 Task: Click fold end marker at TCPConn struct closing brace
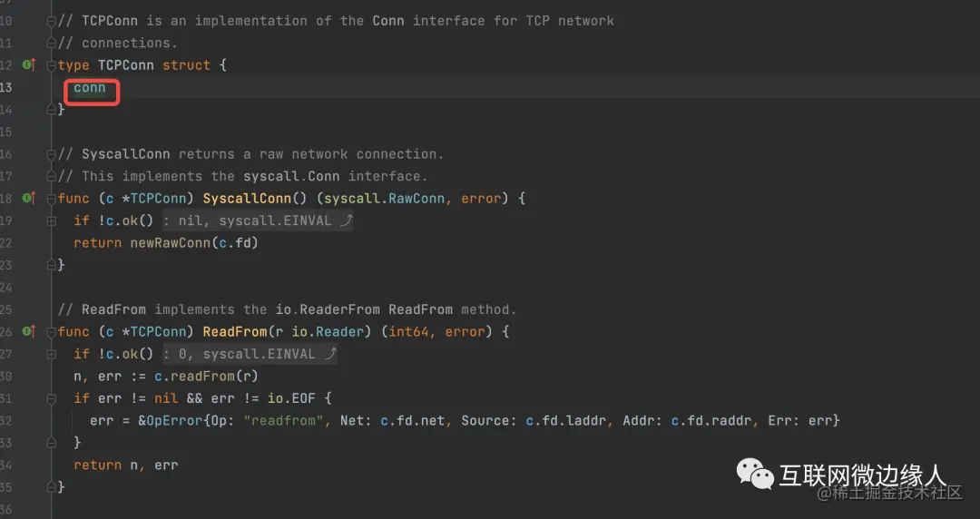51,110
